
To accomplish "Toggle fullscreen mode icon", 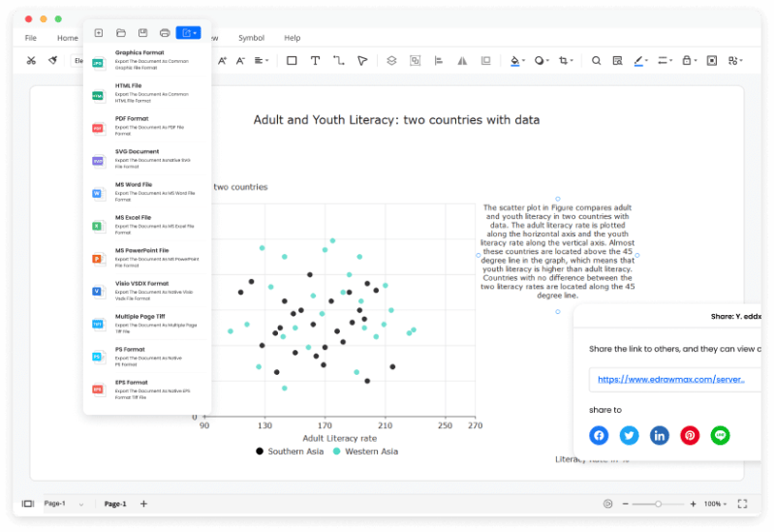I will click(742, 504).
